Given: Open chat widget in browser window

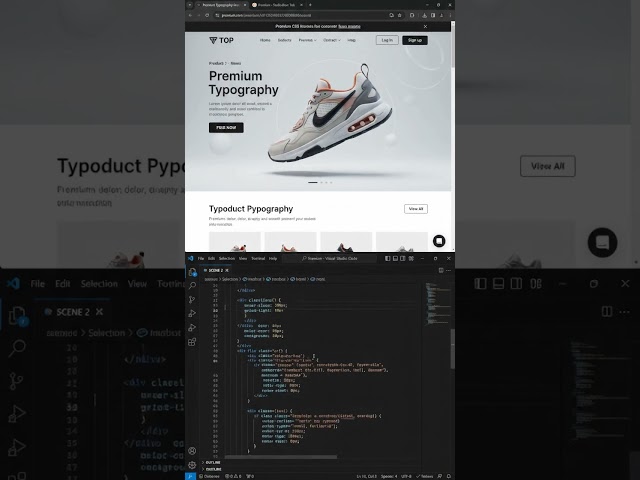Looking at the screenshot, I should 439,241.
